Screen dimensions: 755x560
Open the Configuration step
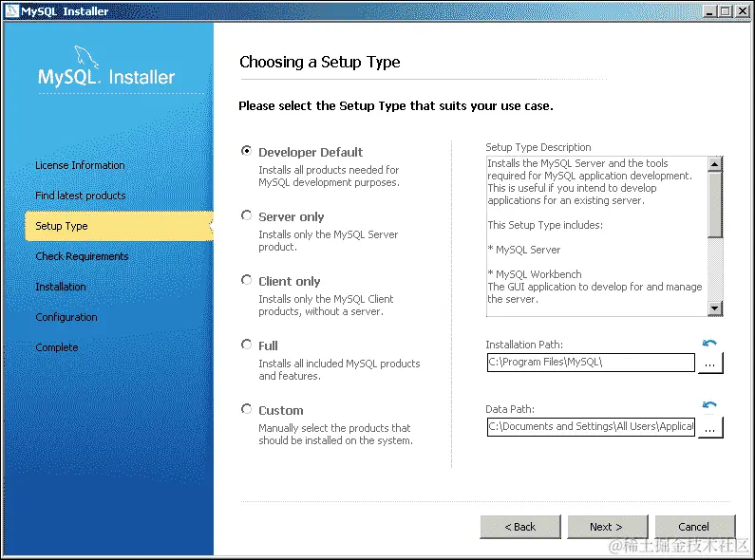(66, 317)
